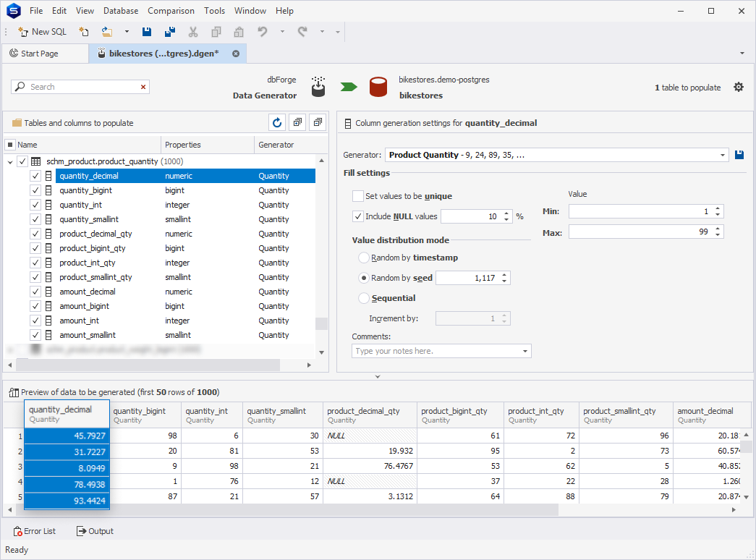Open the Undo history dropdown arrow
Screen dimensions: 756x560
coord(283,32)
